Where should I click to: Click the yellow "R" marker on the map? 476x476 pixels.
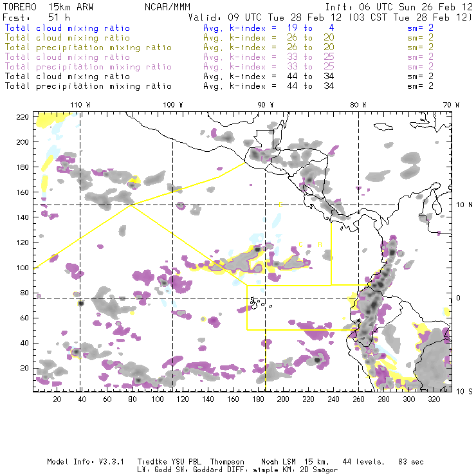coord(320,244)
